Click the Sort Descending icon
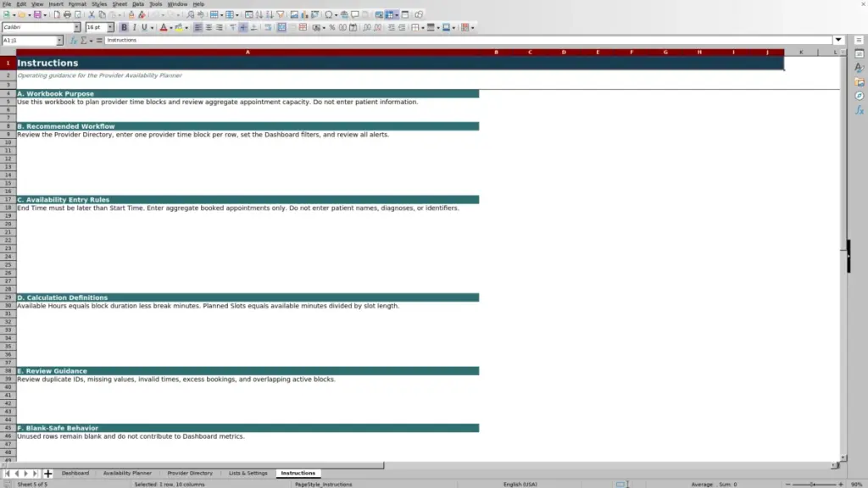Image resolution: width=868 pixels, height=488 pixels. pos(270,15)
